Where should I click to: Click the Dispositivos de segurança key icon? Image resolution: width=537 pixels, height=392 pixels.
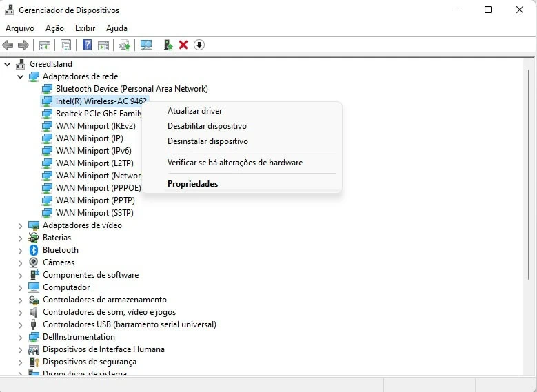[x=34, y=362]
